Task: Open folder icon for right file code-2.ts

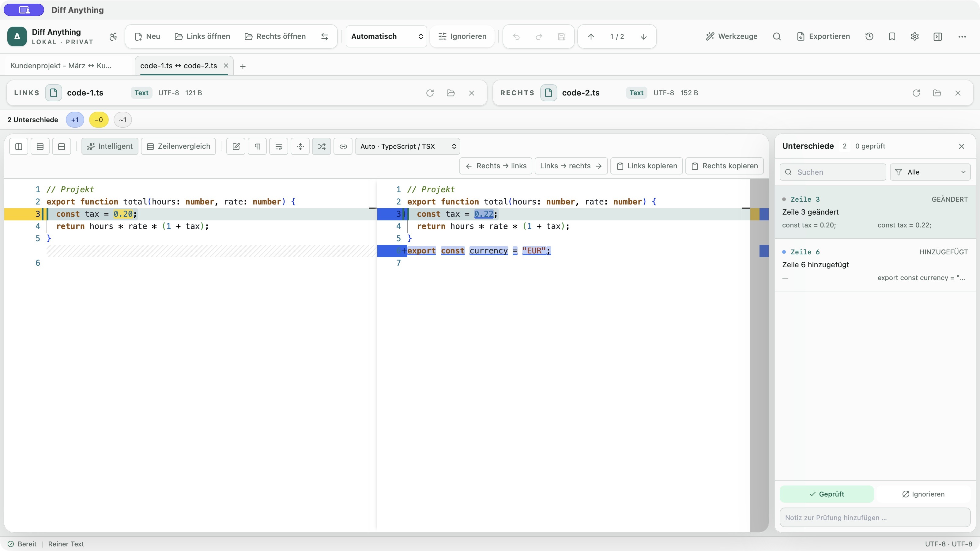Action: (937, 93)
